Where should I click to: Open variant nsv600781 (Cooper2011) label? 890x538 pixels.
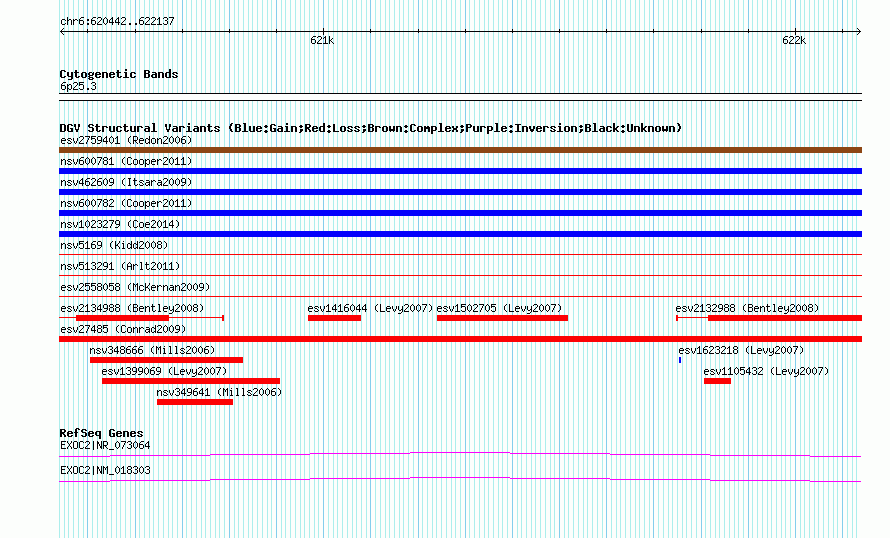pos(126,161)
